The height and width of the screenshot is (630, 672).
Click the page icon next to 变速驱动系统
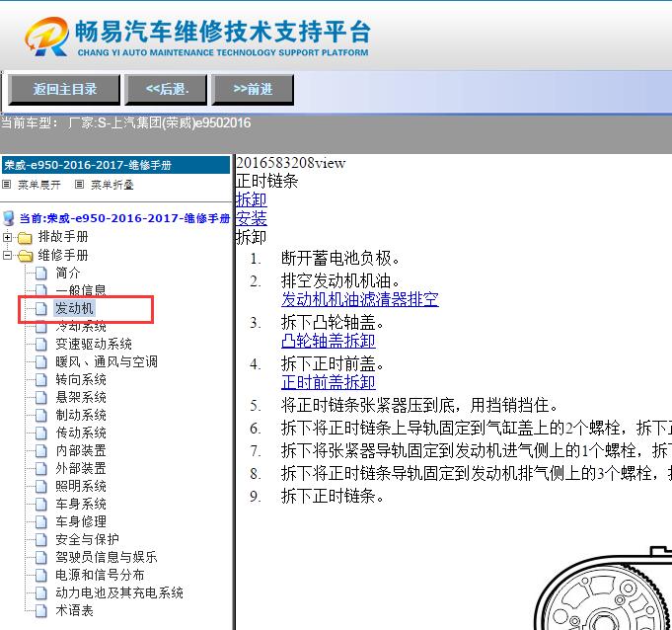[x=41, y=345]
